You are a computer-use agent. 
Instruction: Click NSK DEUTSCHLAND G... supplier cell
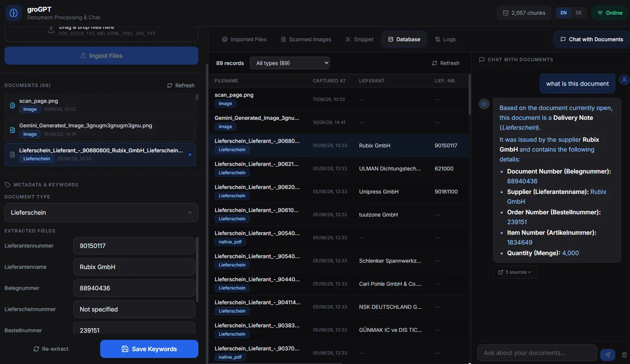(x=390, y=307)
